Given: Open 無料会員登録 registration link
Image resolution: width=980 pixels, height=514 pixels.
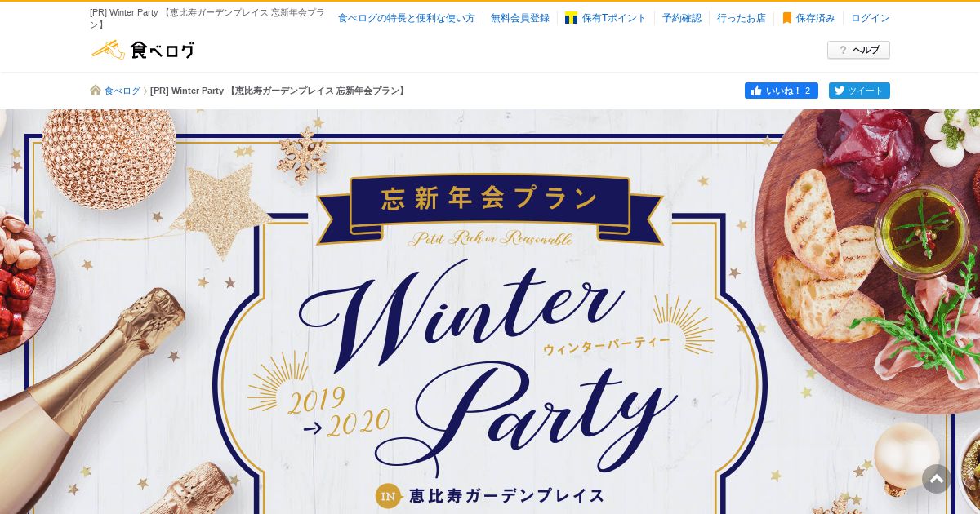Looking at the screenshot, I should pyautogui.click(x=520, y=18).
